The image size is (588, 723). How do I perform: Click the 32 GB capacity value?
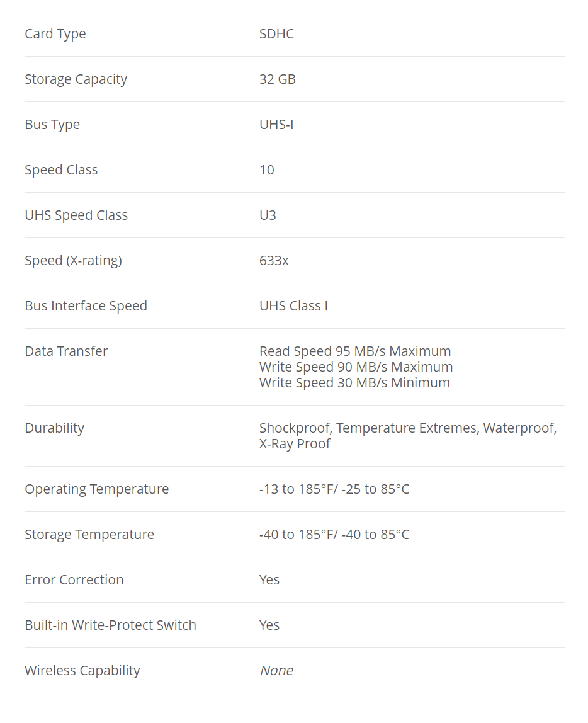[x=278, y=79]
